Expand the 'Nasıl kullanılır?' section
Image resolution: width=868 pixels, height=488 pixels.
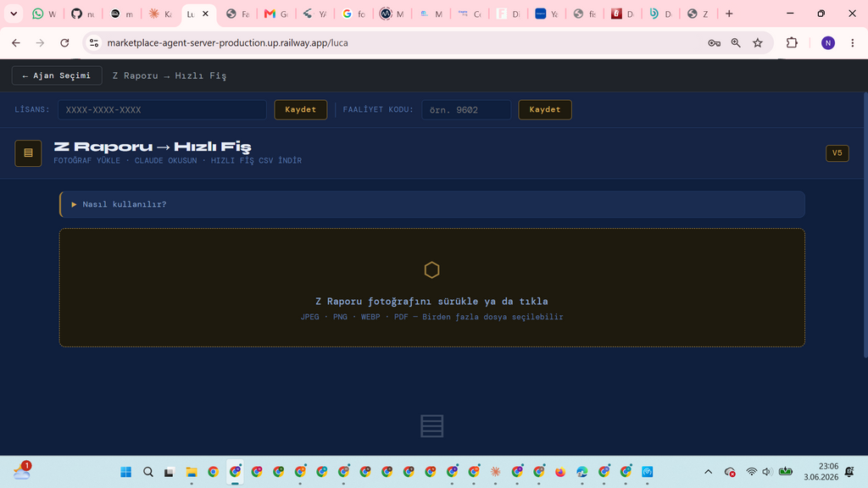coord(431,204)
